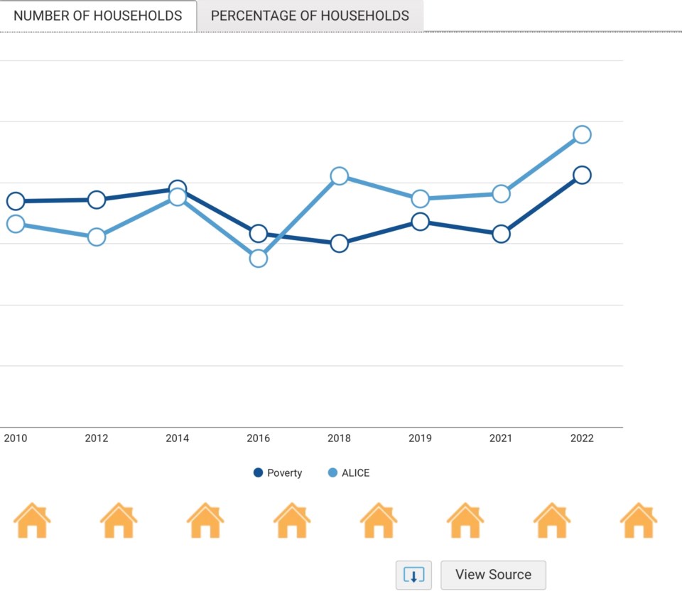Switch to the Number of Households tab
Viewport: 682px width, 616px height.
[98, 16]
